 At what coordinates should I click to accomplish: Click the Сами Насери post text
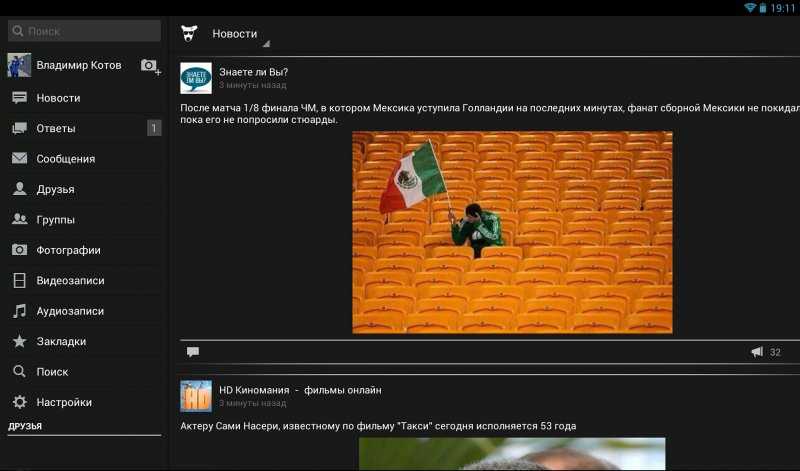(x=378, y=426)
